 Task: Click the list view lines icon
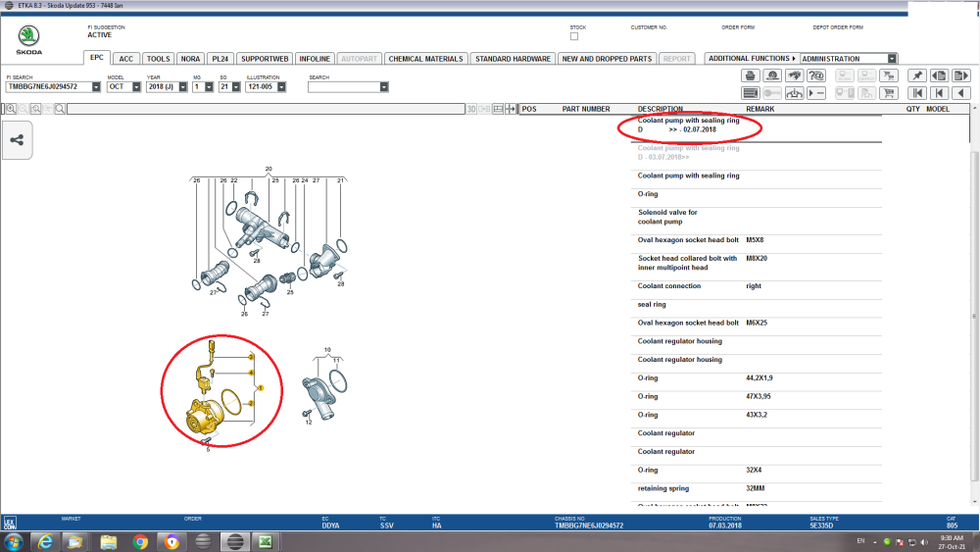coord(750,93)
